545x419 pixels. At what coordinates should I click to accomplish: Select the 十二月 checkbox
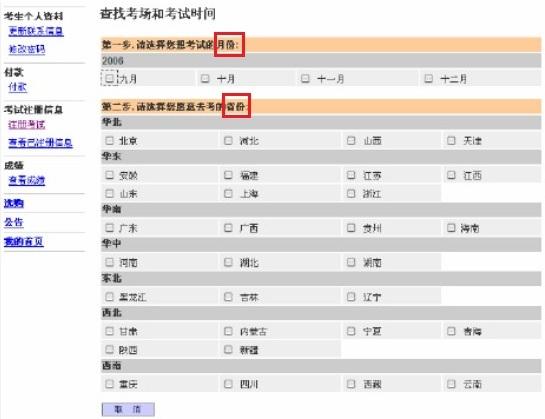[429, 79]
